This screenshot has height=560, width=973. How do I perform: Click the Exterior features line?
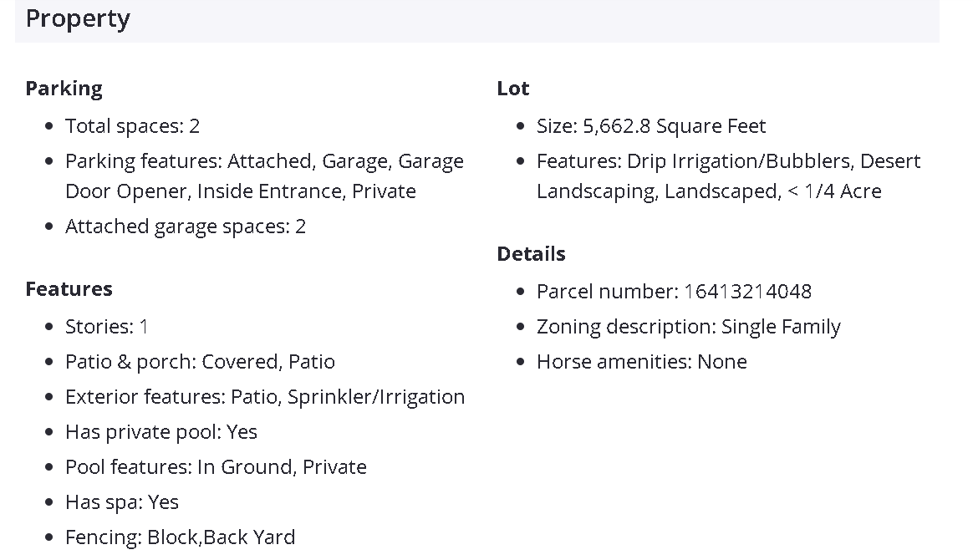coord(264,397)
